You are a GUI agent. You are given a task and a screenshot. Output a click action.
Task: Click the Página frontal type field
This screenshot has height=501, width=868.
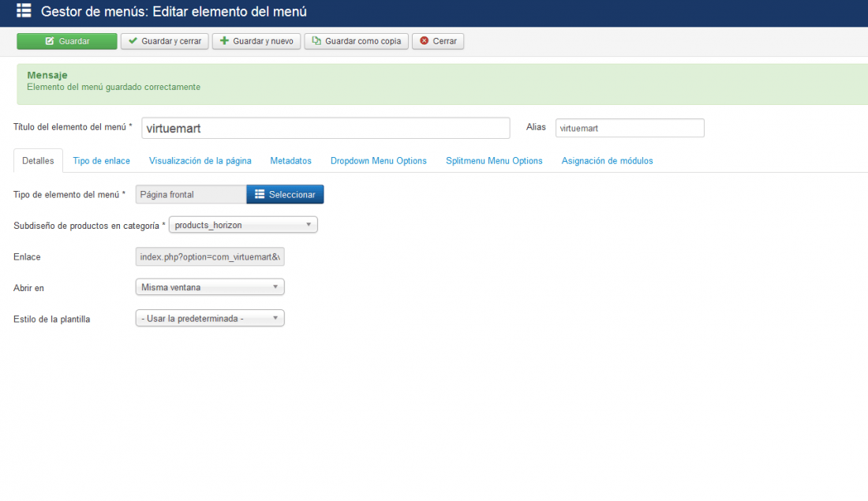(x=191, y=194)
